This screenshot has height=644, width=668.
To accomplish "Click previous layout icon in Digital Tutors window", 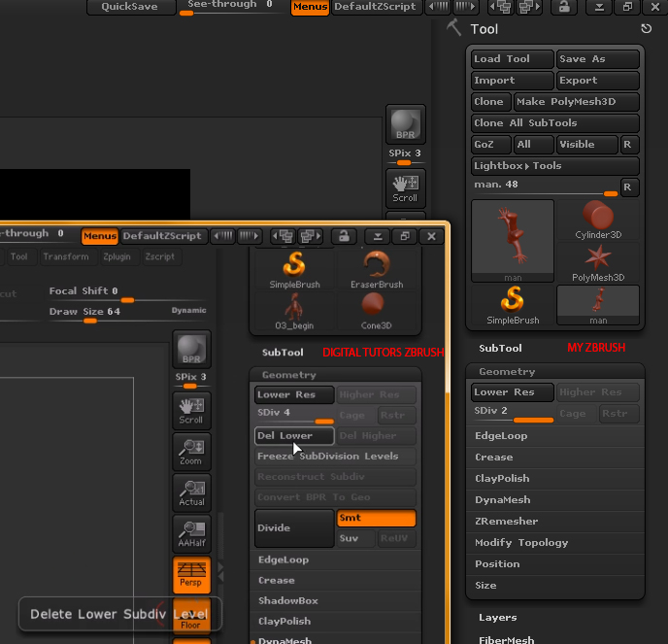I will (284, 236).
